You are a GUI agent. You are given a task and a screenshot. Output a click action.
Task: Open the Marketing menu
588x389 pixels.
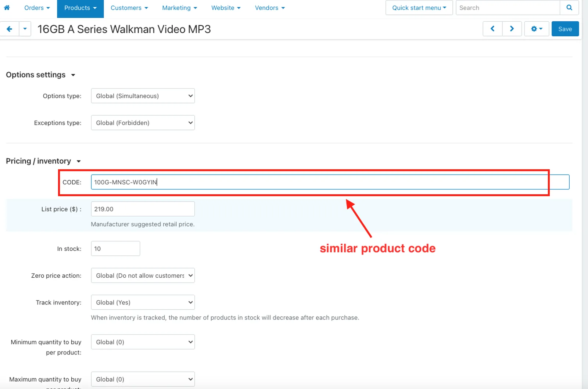pyautogui.click(x=180, y=8)
